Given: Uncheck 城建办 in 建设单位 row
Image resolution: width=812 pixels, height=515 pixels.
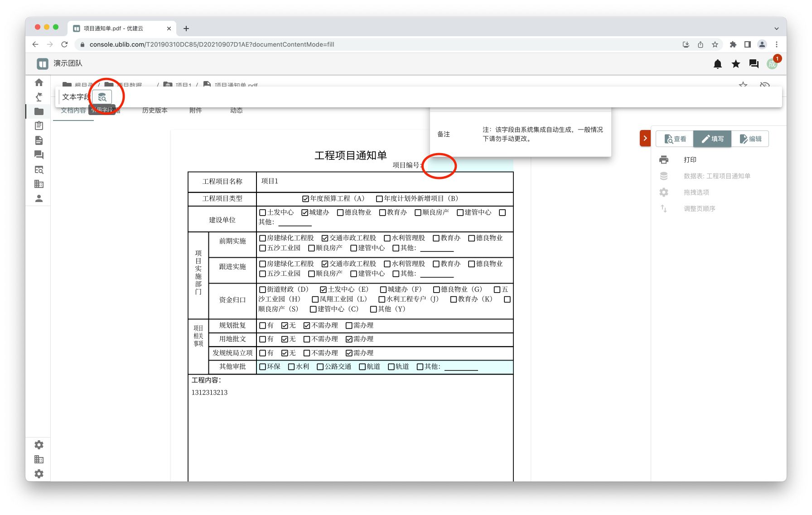Looking at the screenshot, I should (305, 212).
